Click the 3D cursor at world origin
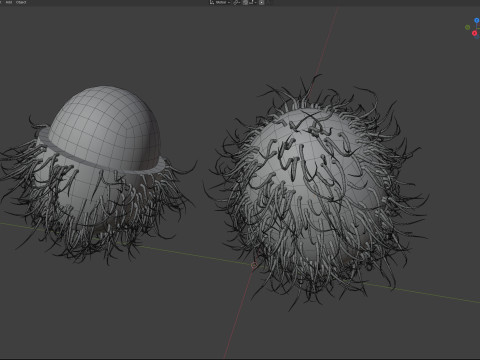The height and width of the screenshot is (360, 480). (254, 265)
